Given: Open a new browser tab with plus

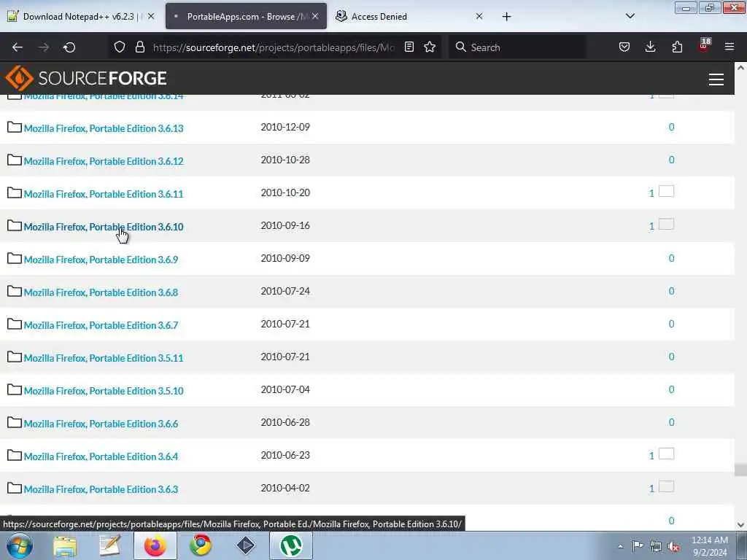Looking at the screenshot, I should [506, 17].
